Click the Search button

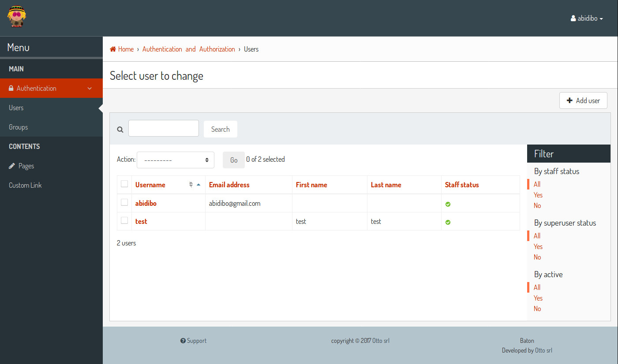pyautogui.click(x=221, y=129)
